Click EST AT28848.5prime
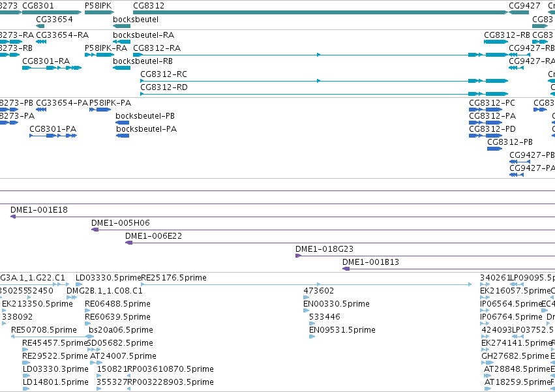This screenshot has width=555, height=392. pos(517,370)
